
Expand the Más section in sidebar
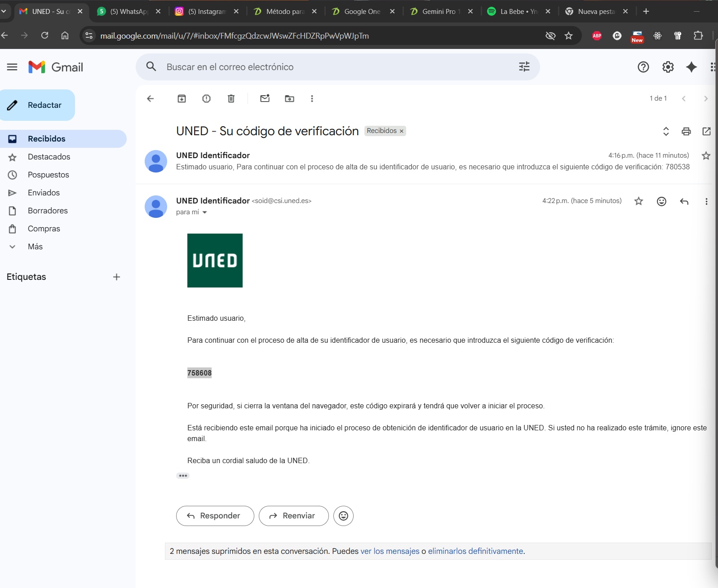35,247
